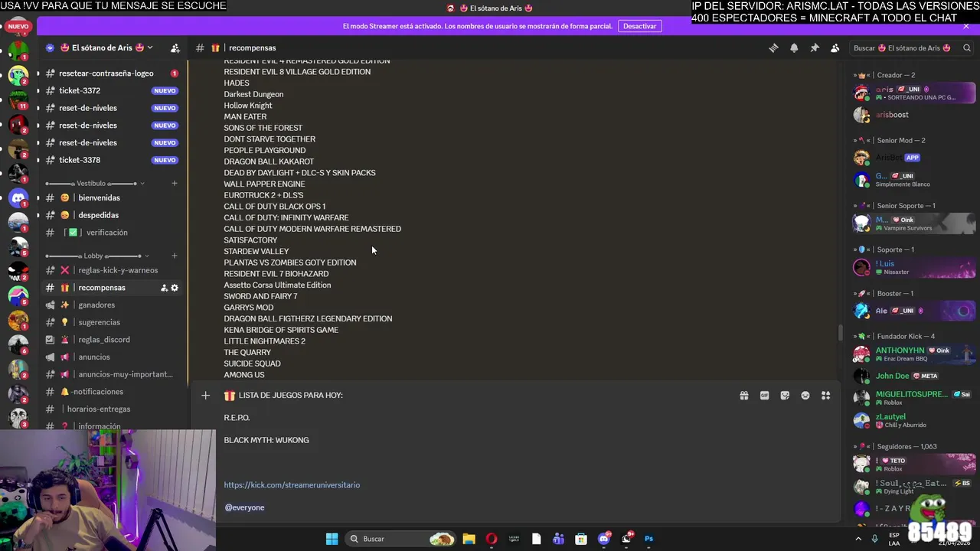Open File Explorer from taskbar
Screen dimensions: 980x551
(469, 539)
